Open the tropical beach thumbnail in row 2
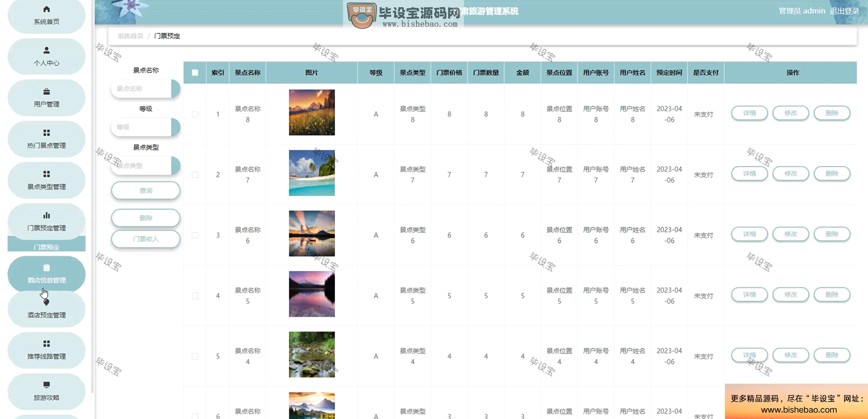The image size is (868, 419). [312, 173]
